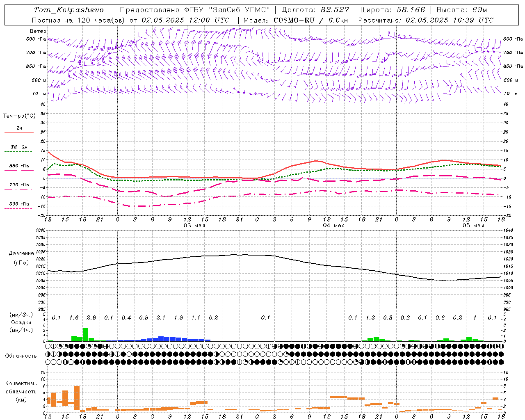
Task: Click the 2.9 precipitation total value
Action: pos(91,317)
